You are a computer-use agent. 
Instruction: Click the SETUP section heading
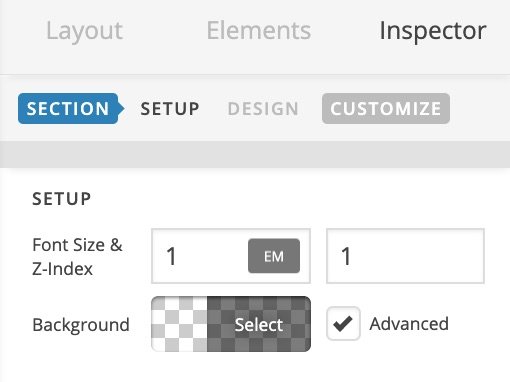point(62,199)
